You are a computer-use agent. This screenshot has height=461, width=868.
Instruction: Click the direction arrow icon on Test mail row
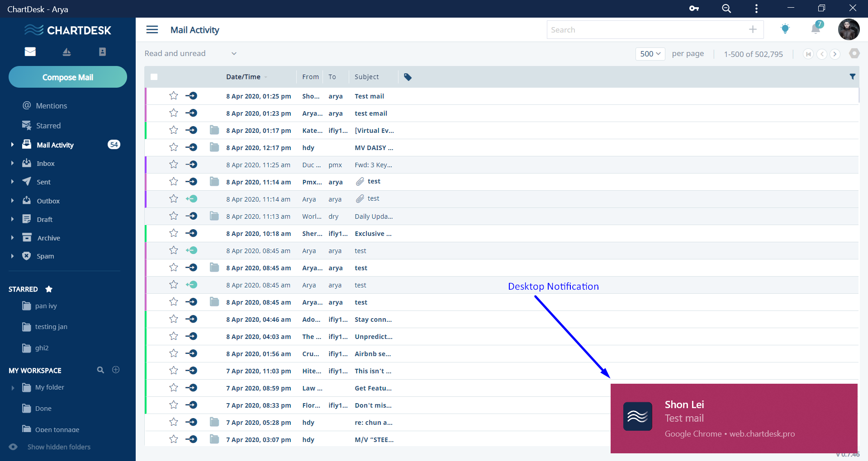click(191, 96)
